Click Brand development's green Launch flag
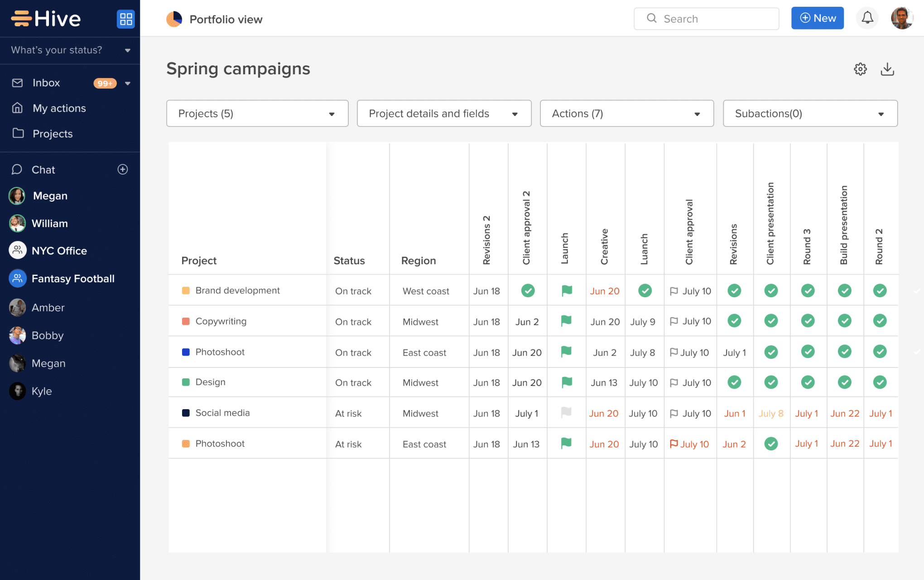Image resolution: width=924 pixels, height=580 pixels. [566, 290]
